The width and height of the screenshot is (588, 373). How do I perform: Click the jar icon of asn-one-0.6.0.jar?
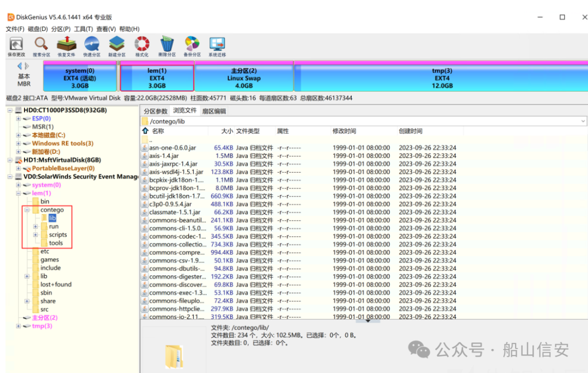click(x=144, y=148)
